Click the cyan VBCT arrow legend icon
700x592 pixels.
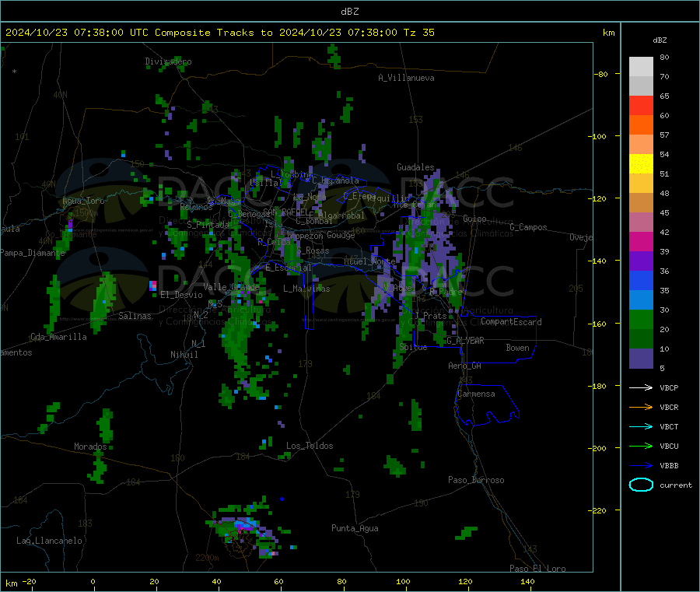pyautogui.click(x=641, y=426)
